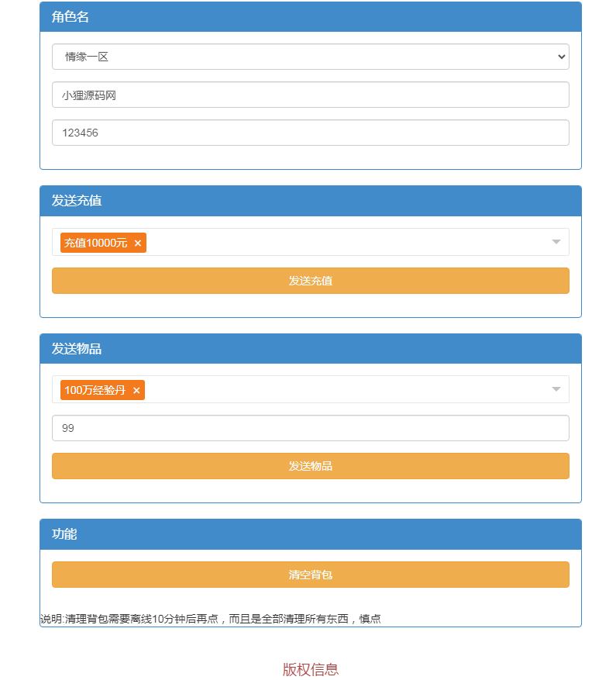Remove the 100万经验丹 tag with its × icon

point(136,391)
